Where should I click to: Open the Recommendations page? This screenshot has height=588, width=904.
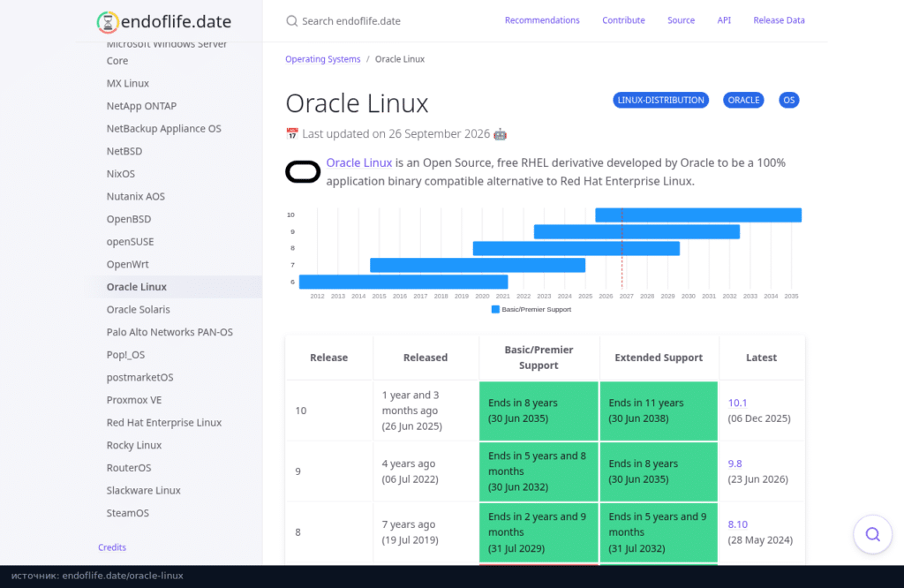(x=542, y=20)
